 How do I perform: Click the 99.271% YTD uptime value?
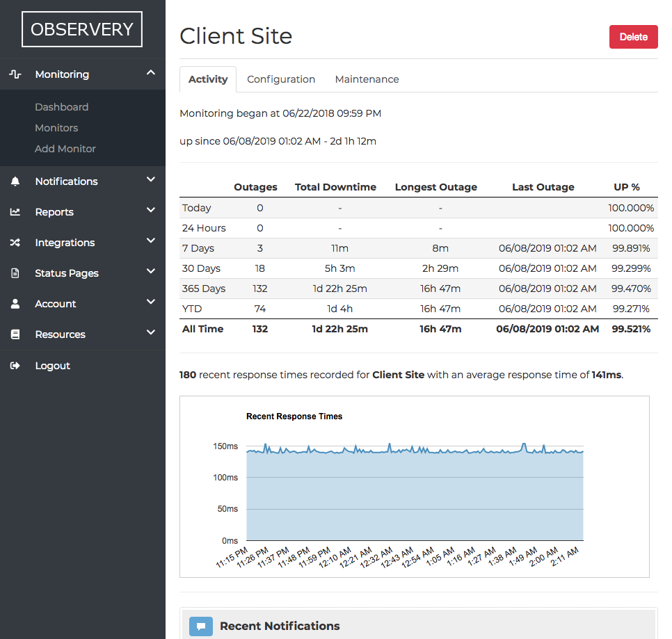[631, 309]
